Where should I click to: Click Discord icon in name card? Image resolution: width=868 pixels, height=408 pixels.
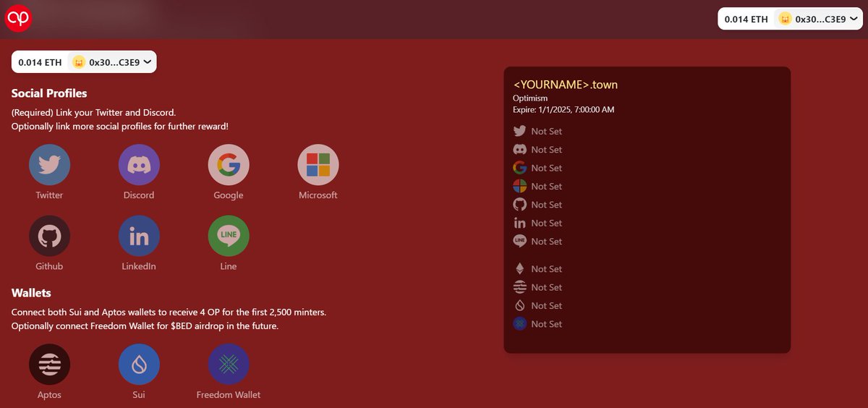click(519, 149)
